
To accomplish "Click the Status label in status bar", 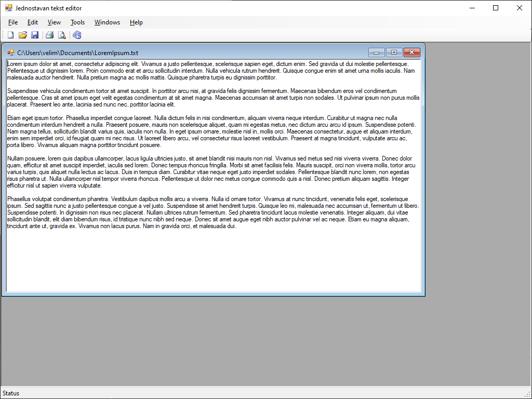I will click(11, 393).
